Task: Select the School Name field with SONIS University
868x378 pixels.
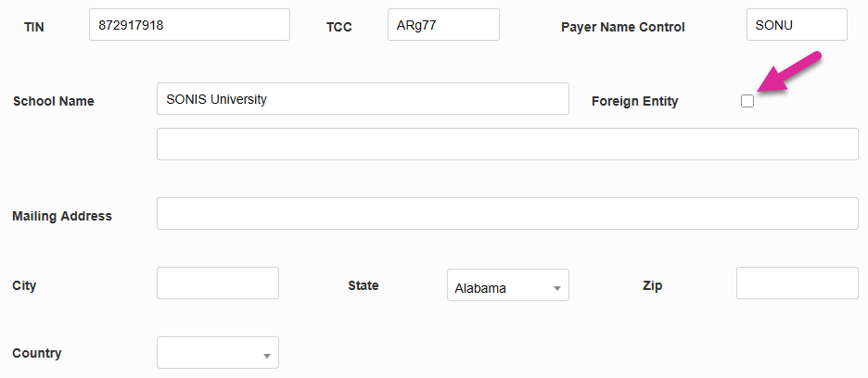Action: point(363,99)
